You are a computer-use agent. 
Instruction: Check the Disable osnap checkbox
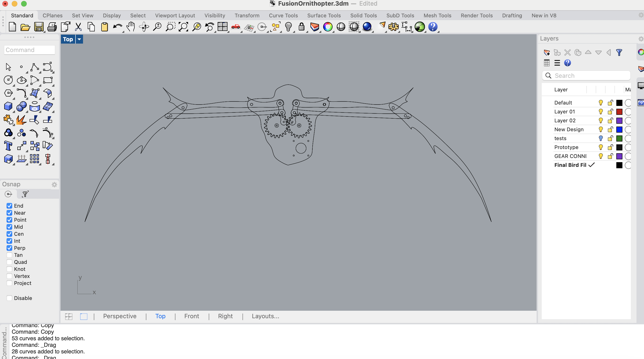coord(9,298)
